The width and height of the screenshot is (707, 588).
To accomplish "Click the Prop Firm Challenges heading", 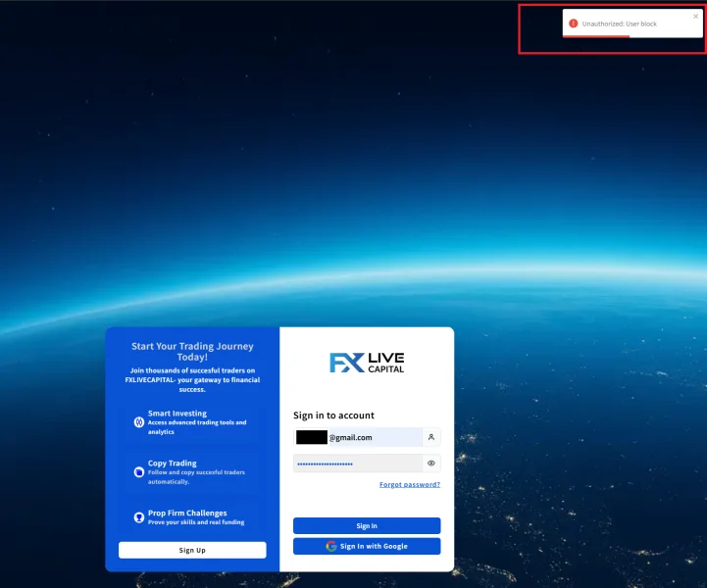I will point(187,513).
